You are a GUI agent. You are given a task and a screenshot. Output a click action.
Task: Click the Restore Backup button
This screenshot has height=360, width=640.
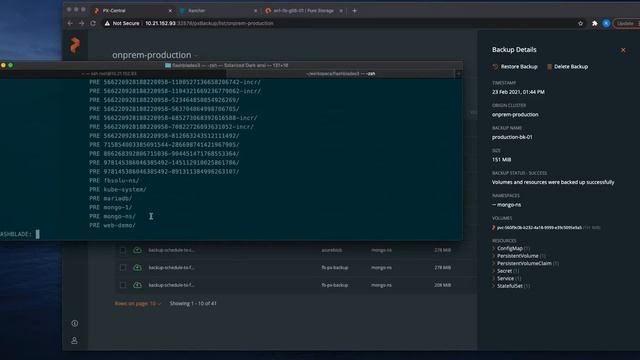click(x=515, y=67)
